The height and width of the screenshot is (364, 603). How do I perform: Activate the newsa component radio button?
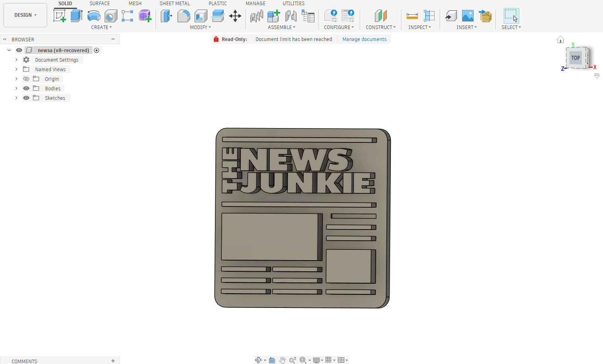(x=96, y=50)
